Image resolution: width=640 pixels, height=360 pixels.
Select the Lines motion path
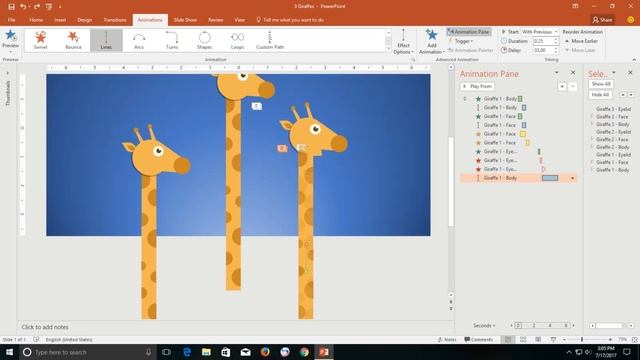point(106,40)
